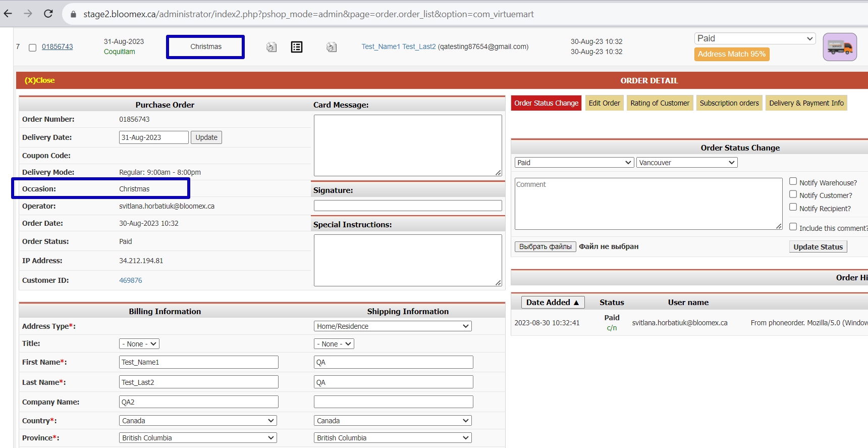Open order number 01856743 link
This screenshot has width=868, height=448.
[58, 46]
